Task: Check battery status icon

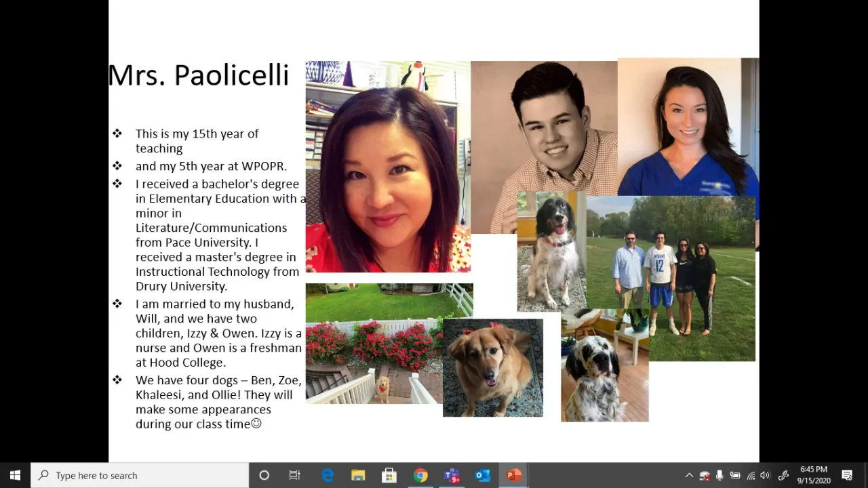Action: pos(735,475)
